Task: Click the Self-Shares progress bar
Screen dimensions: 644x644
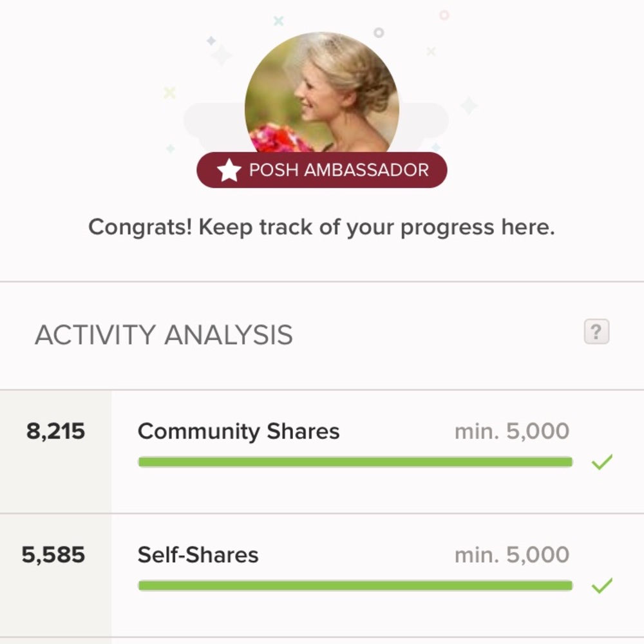Action: point(355,585)
